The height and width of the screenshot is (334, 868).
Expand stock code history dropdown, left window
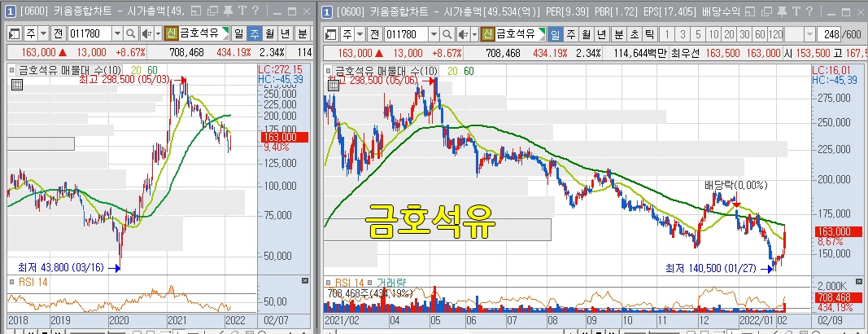[117, 34]
